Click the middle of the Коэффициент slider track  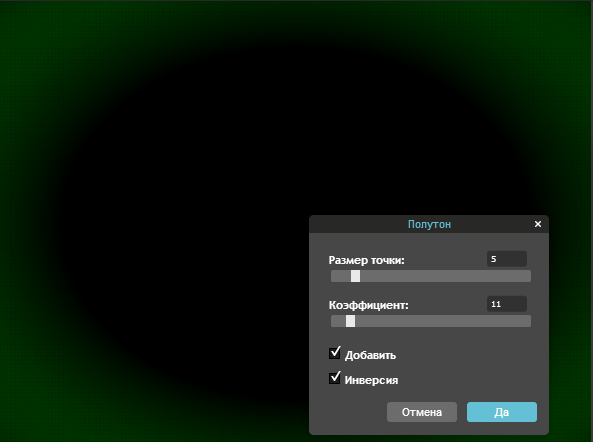pyautogui.click(x=431, y=321)
